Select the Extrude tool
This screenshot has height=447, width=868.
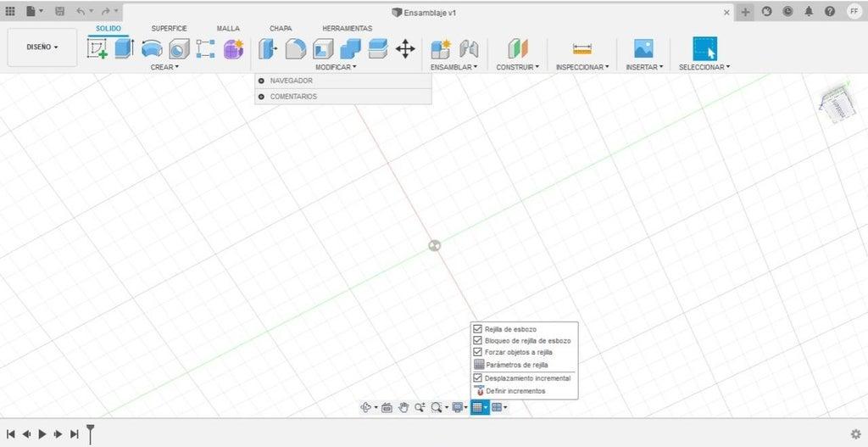pyautogui.click(x=124, y=48)
